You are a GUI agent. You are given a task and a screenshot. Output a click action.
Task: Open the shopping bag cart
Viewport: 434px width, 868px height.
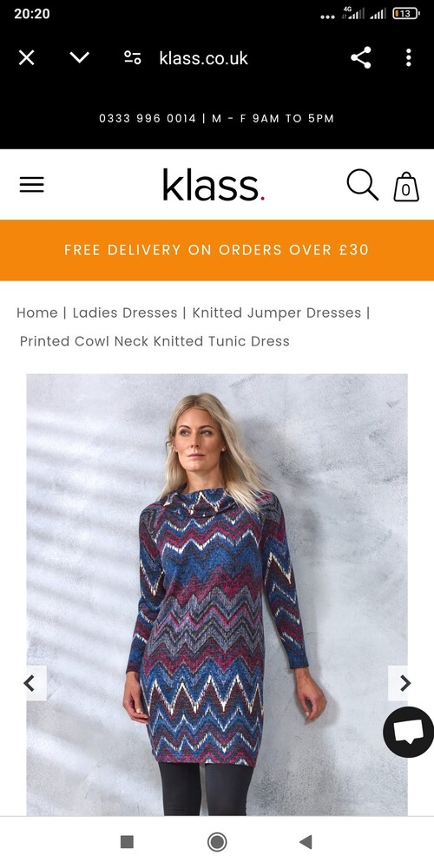(x=405, y=187)
